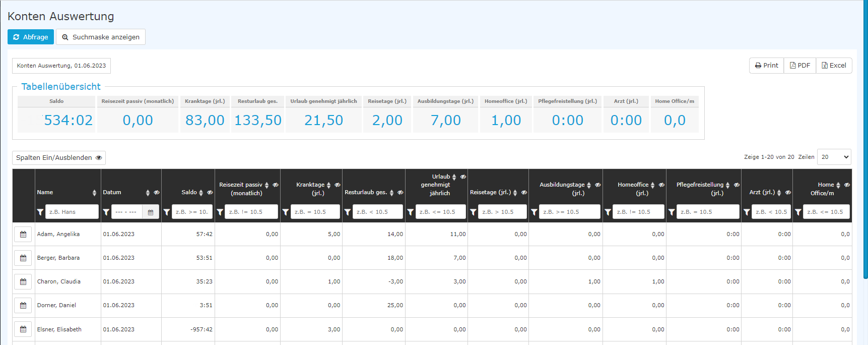Click the Abfrage button
This screenshot has height=345, width=868.
click(31, 37)
